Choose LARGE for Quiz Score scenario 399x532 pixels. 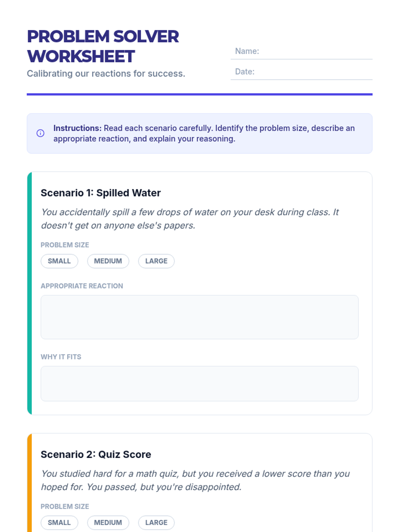pyautogui.click(x=156, y=522)
